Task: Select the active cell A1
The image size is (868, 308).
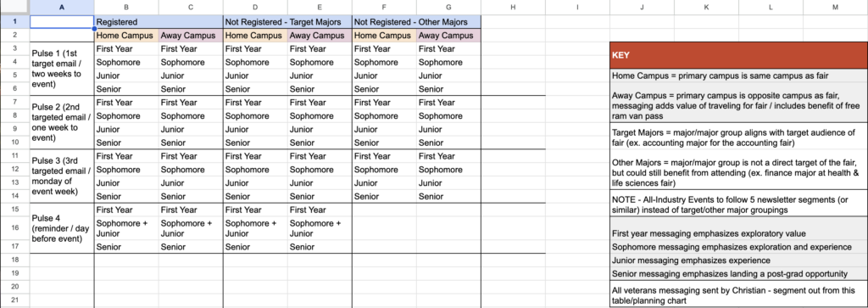Action: pos(62,22)
